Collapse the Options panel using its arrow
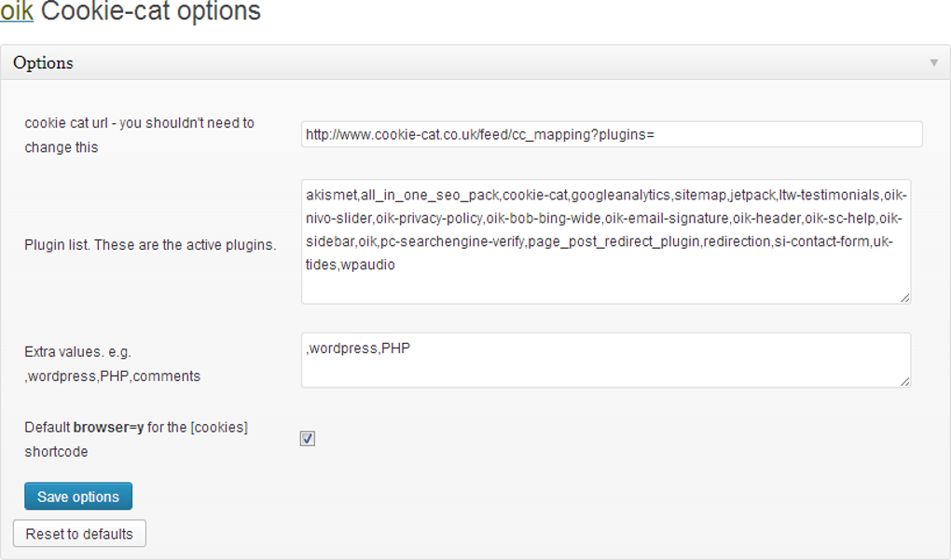 (x=933, y=63)
